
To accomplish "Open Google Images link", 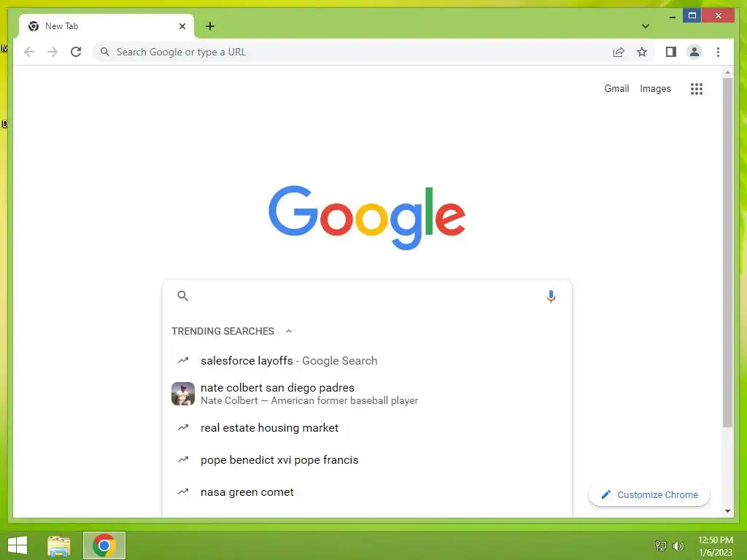I will point(655,88).
